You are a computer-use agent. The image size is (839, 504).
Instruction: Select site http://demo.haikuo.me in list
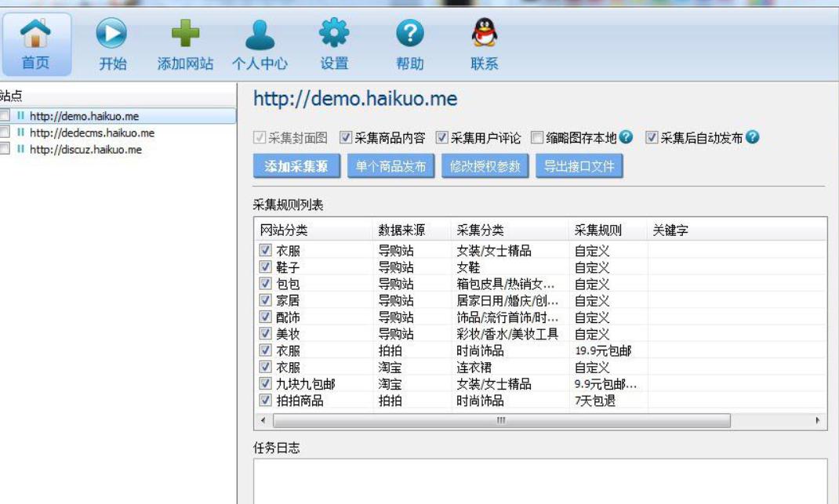click(84, 116)
